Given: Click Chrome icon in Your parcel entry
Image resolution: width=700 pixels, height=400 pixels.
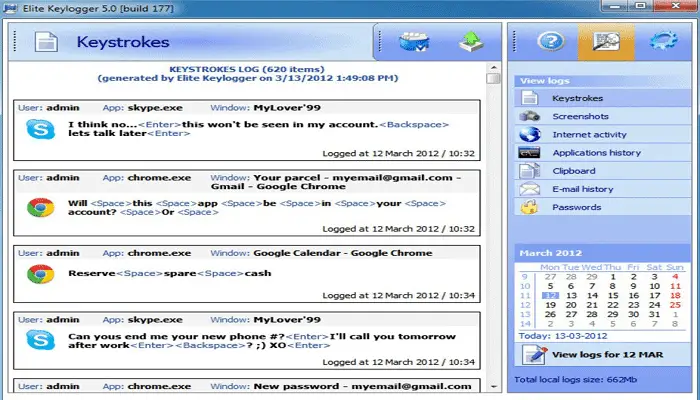Looking at the screenshot, I should coord(41,208).
